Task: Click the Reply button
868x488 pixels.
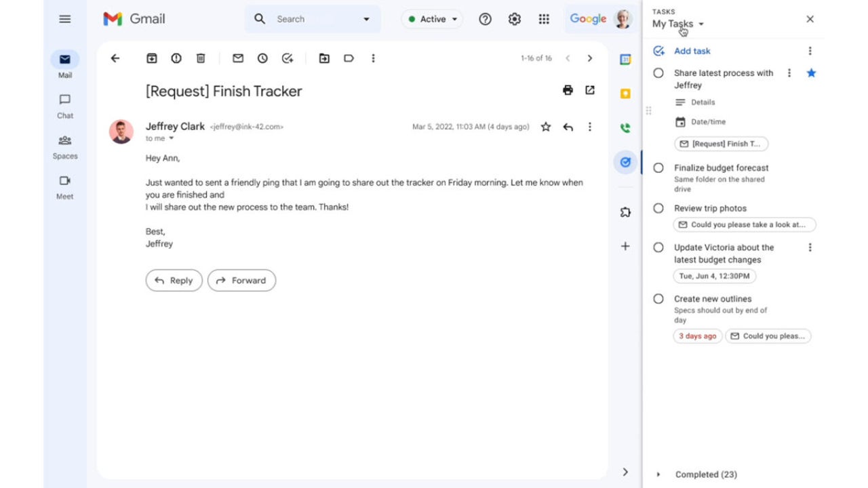Action: 174,281
